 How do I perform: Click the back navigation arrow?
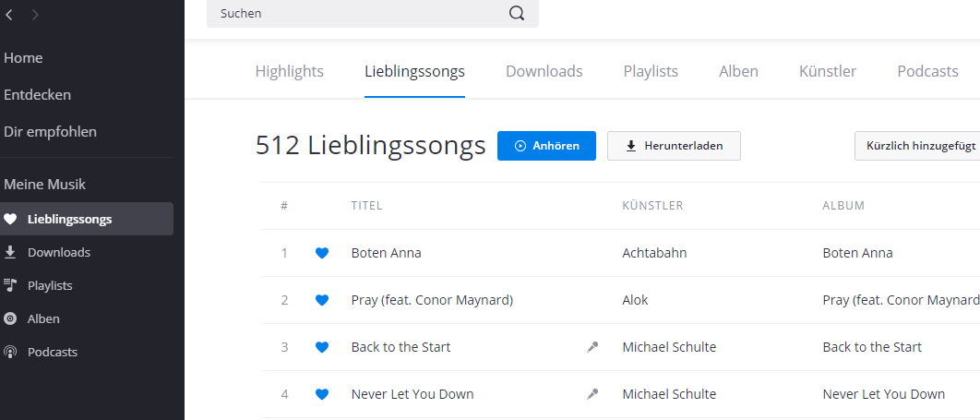pyautogui.click(x=8, y=15)
